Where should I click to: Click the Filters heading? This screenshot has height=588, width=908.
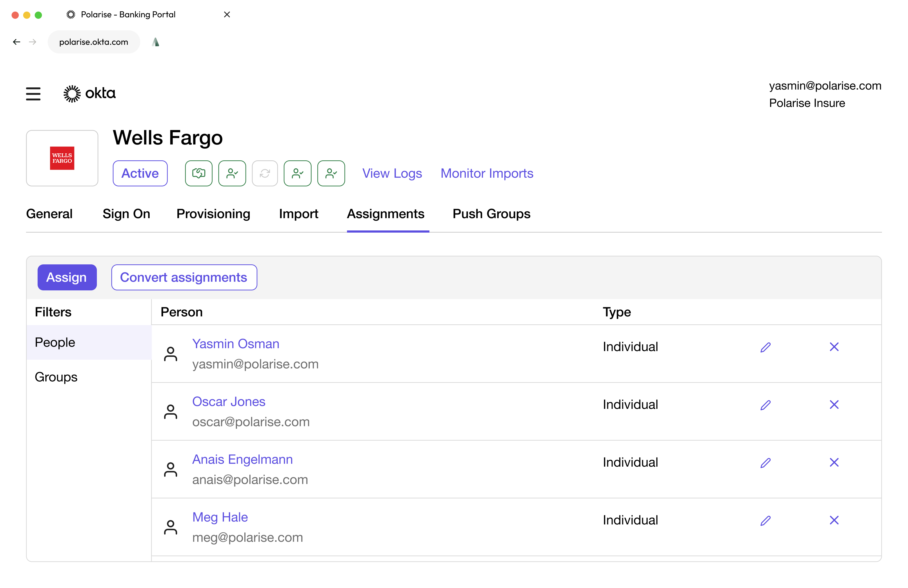coord(53,312)
